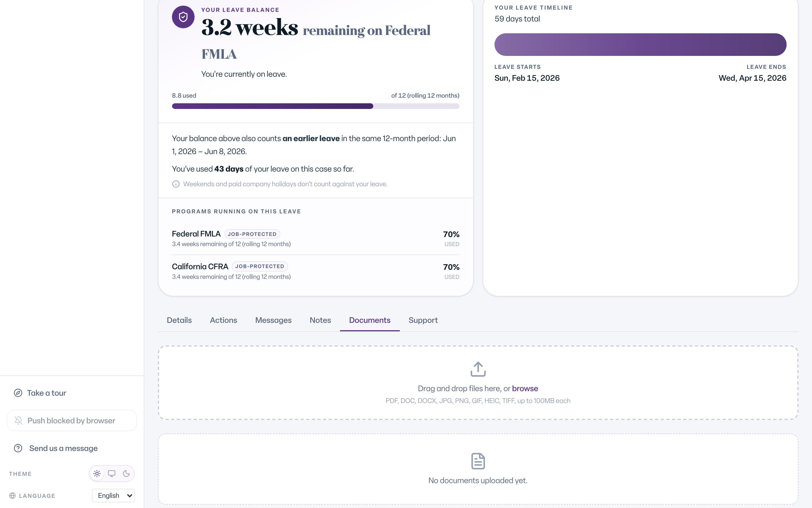
Task: Click the Sun, Feb 15, 2026 start date
Action: pos(527,78)
